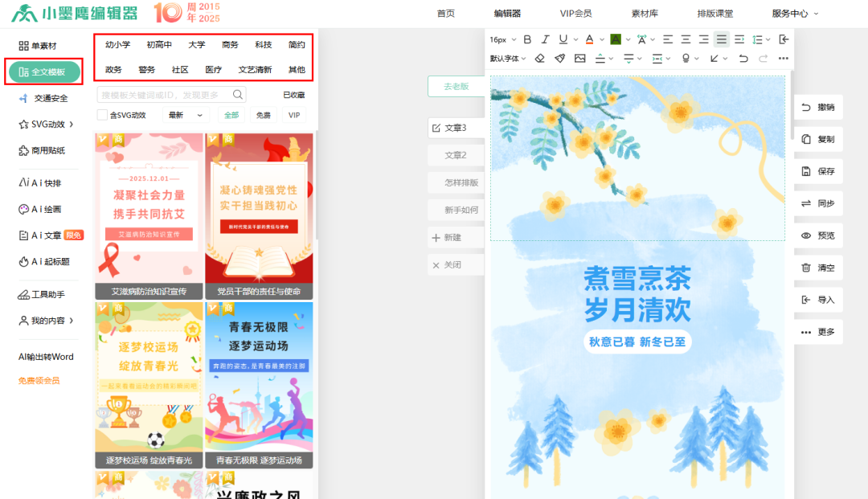
Task: Expand the 默认字体 font family dropdown
Action: click(508, 59)
